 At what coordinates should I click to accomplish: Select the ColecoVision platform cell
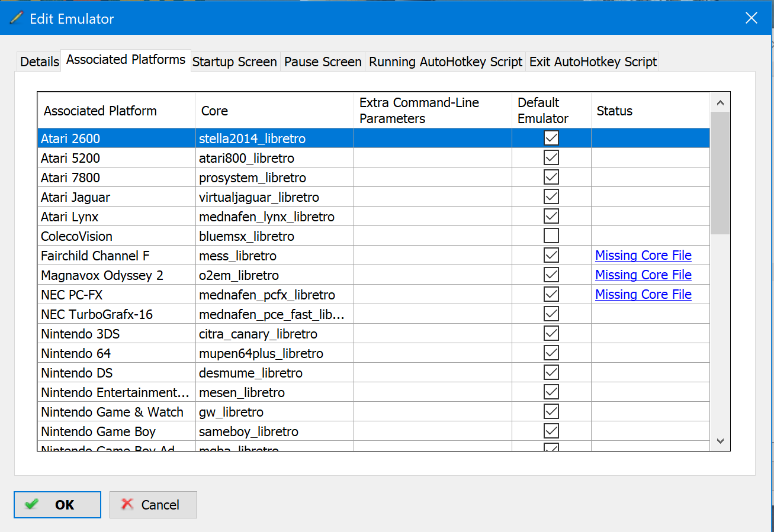coord(117,236)
